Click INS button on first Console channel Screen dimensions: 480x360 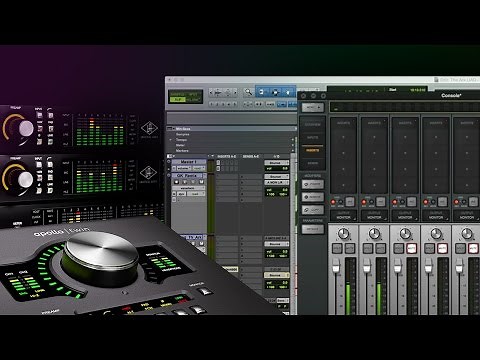point(350,202)
